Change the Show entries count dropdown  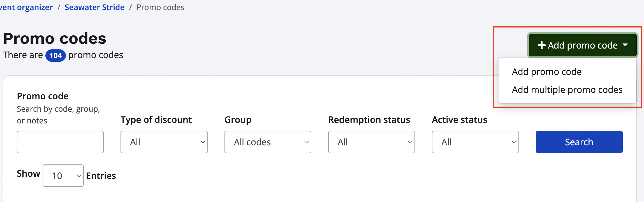pyautogui.click(x=63, y=176)
